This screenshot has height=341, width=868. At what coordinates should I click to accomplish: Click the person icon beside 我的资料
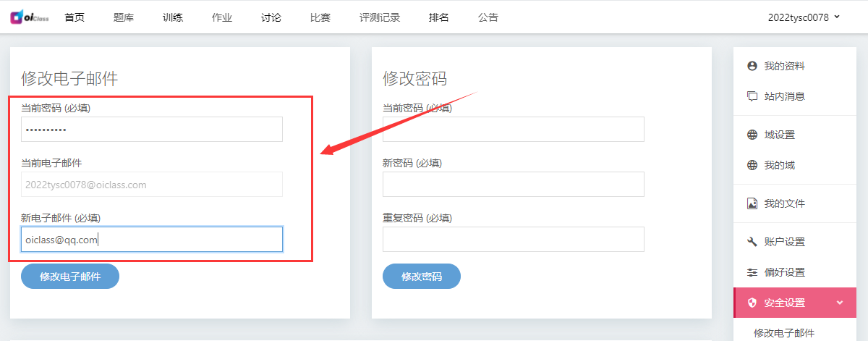click(752, 66)
